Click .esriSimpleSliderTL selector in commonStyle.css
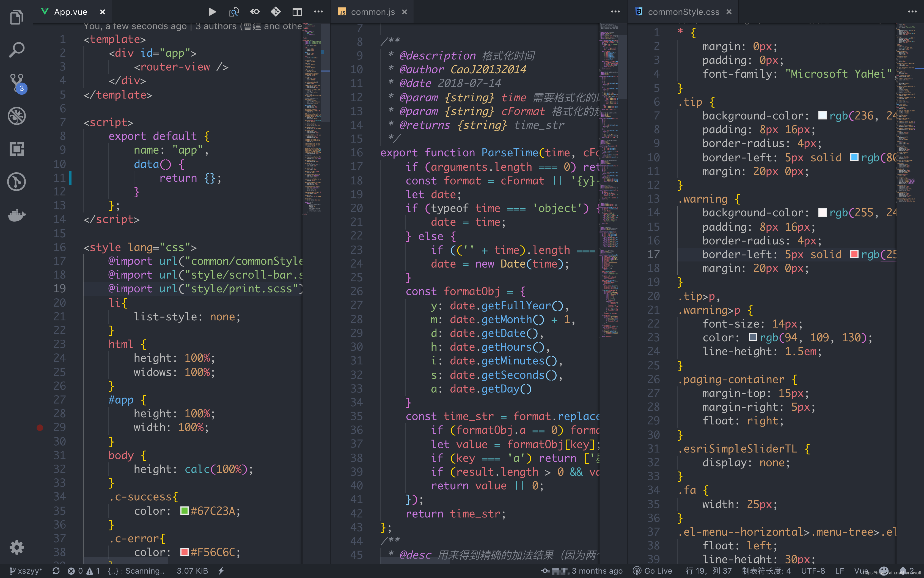Image resolution: width=924 pixels, height=578 pixels. click(738, 448)
